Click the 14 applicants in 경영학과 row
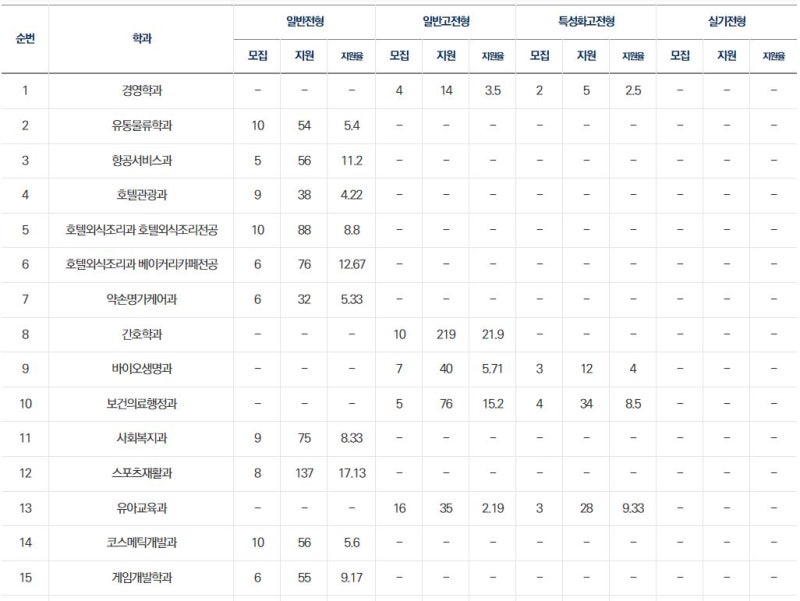The width and height of the screenshot is (800, 601). coord(446,91)
